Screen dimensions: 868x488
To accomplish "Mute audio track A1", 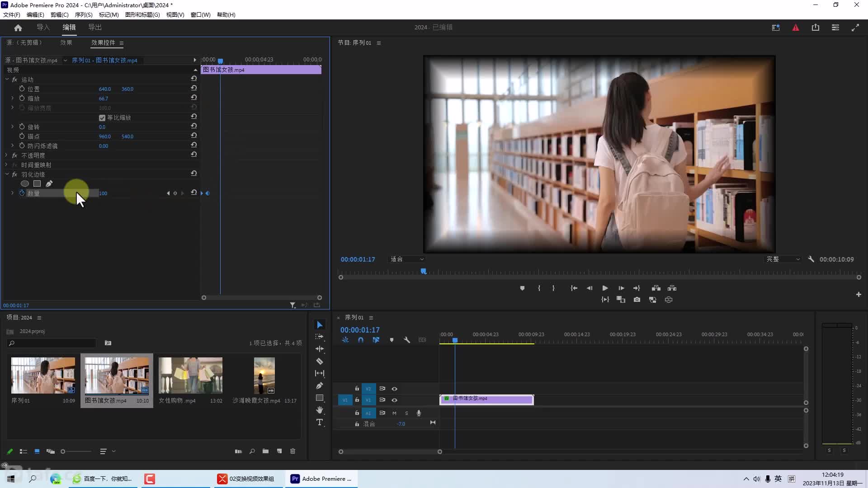I will 394,413.
